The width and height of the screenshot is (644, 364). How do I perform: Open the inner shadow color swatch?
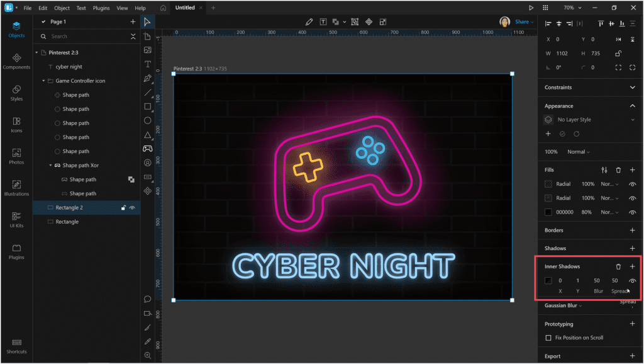[x=548, y=281]
